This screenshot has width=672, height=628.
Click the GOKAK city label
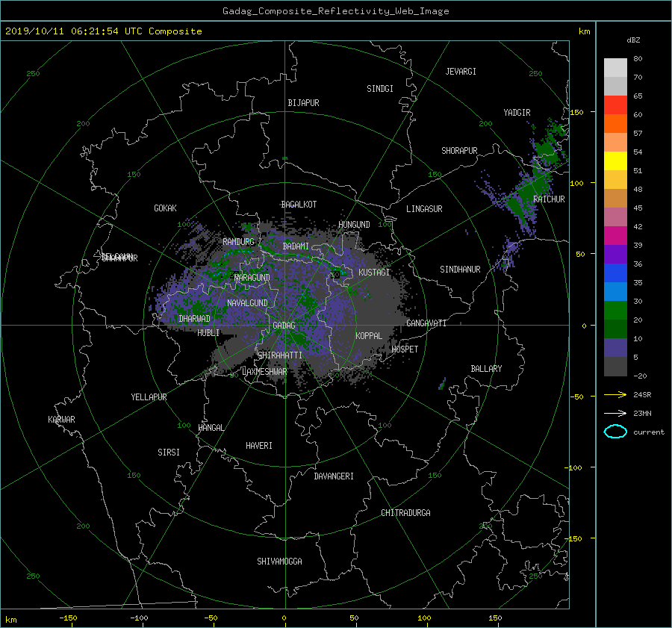tap(165, 208)
